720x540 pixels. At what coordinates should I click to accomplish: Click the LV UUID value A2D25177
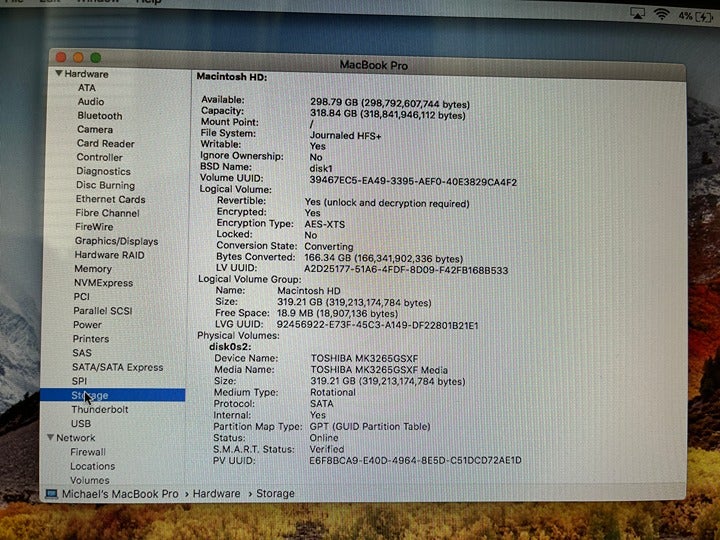point(406,270)
